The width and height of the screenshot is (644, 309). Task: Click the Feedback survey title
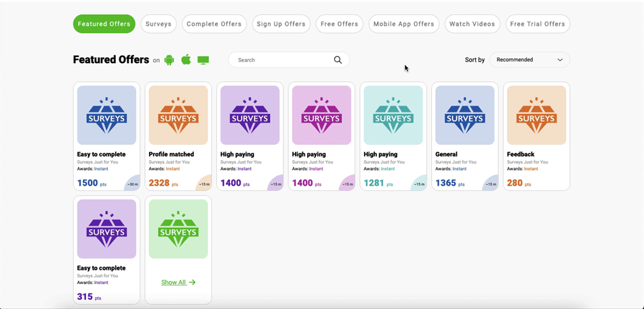[x=521, y=154]
